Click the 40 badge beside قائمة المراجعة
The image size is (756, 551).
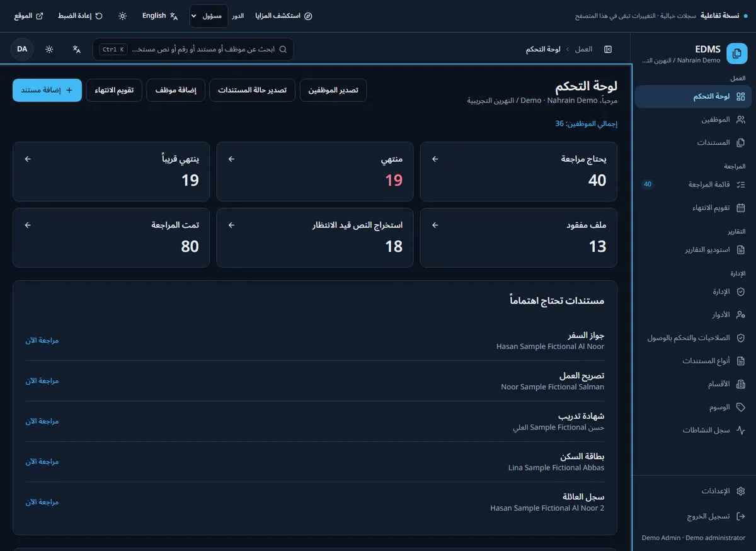pyautogui.click(x=648, y=185)
